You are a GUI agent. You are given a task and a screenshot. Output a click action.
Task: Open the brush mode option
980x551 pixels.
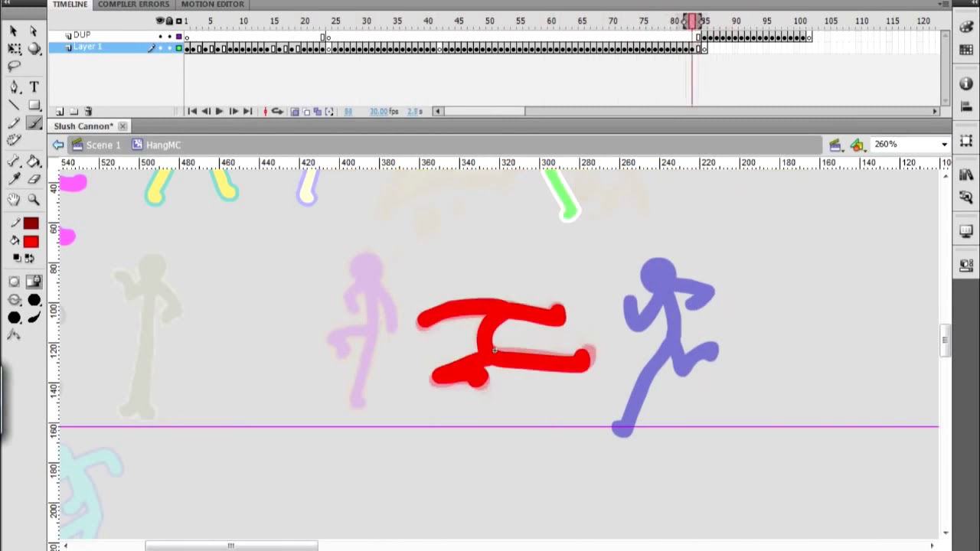(x=14, y=300)
